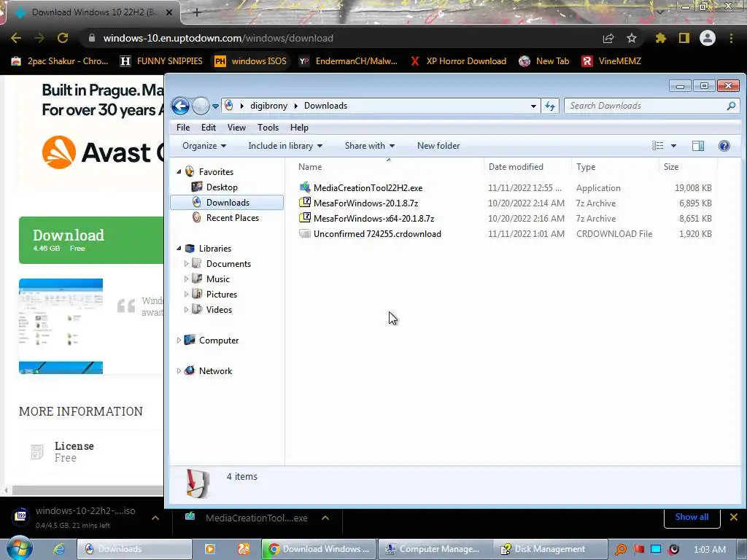Click the Explorer back arrow button
This screenshot has width=747, height=560.
(x=181, y=106)
